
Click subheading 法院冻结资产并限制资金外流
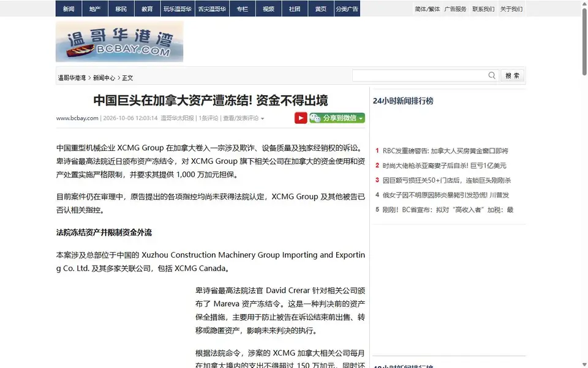pos(104,232)
